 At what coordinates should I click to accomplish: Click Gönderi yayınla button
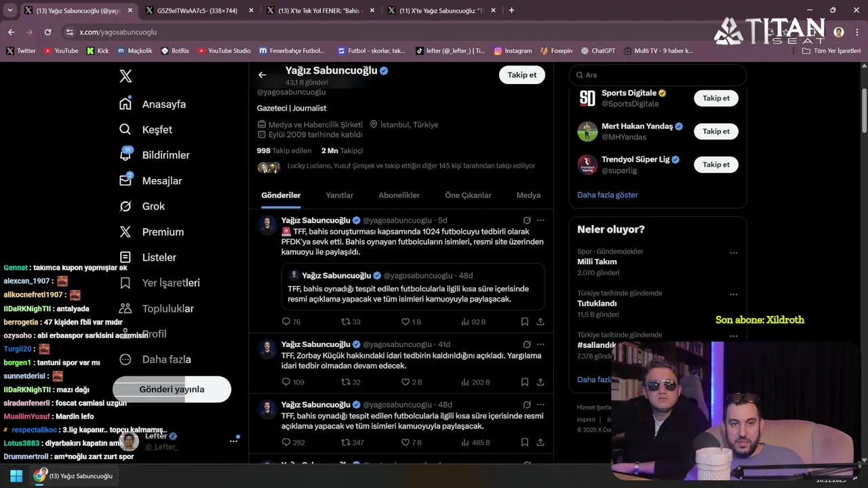pyautogui.click(x=172, y=389)
